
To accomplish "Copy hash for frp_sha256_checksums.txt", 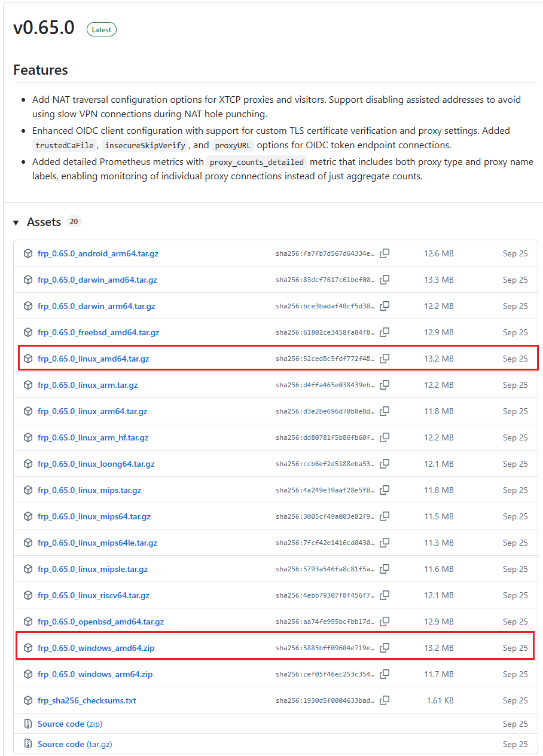I will click(x=385, y=700).
